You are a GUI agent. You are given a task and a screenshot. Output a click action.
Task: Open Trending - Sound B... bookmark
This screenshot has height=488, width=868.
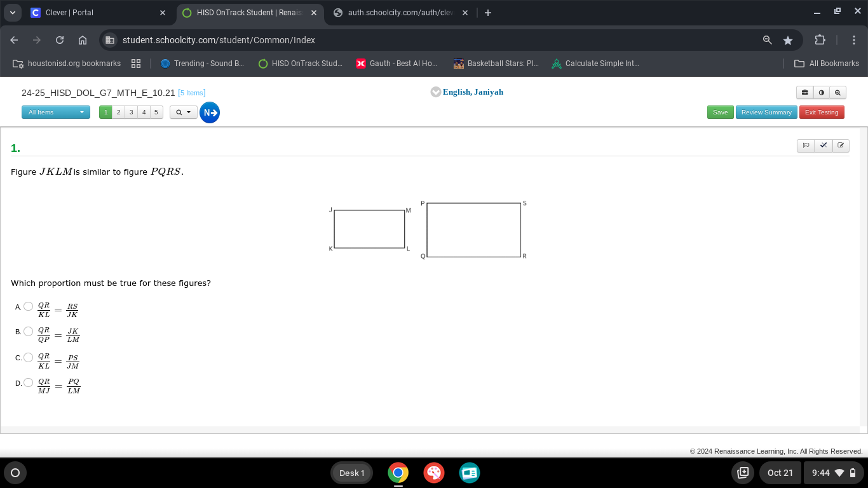point(202,64)
